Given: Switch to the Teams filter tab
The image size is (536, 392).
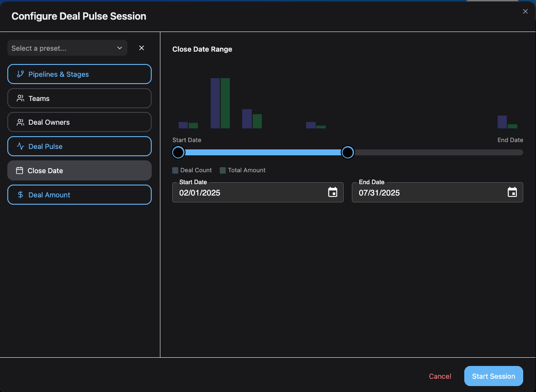Looking at the screenshot, I should [x=80, y=98].
